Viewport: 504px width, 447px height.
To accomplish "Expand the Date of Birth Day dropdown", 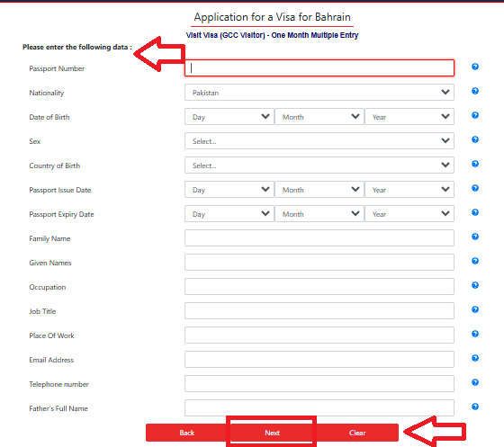I will 229,117.
